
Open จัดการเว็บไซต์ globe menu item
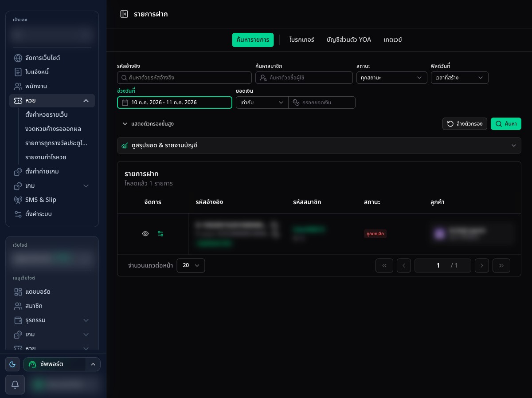pyautogui.click(x=52, y=58)
